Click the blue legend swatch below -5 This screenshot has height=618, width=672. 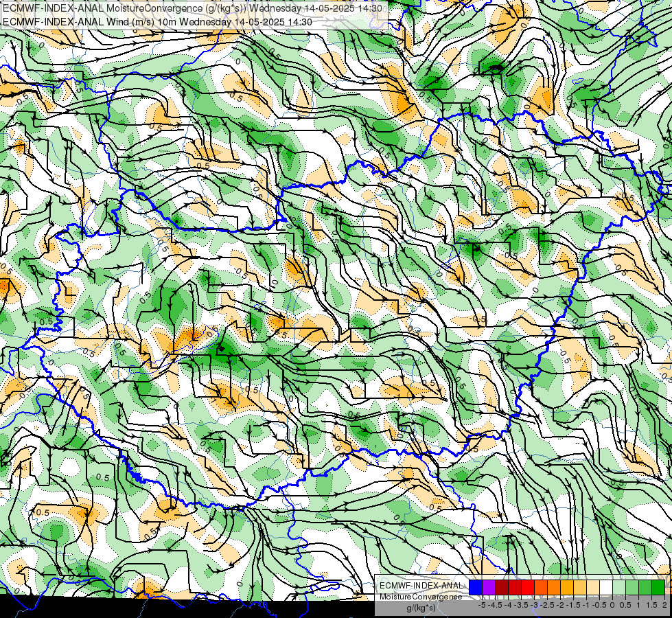(476, 588)
